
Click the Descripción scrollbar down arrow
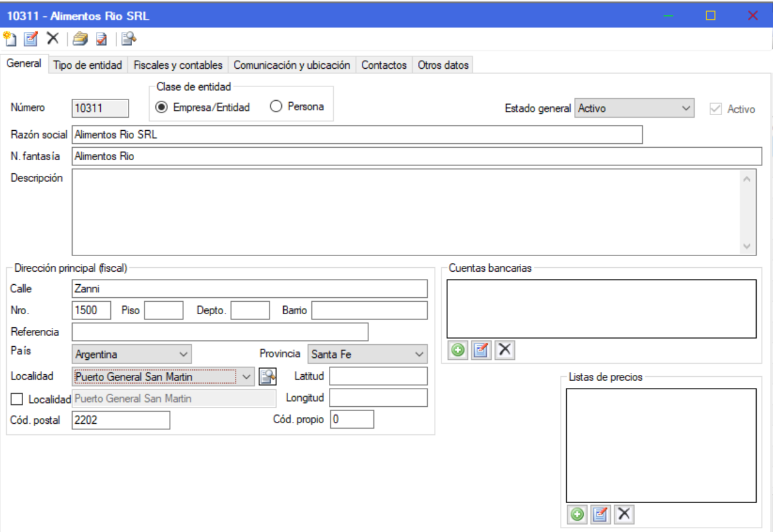(x=746, y=247)
